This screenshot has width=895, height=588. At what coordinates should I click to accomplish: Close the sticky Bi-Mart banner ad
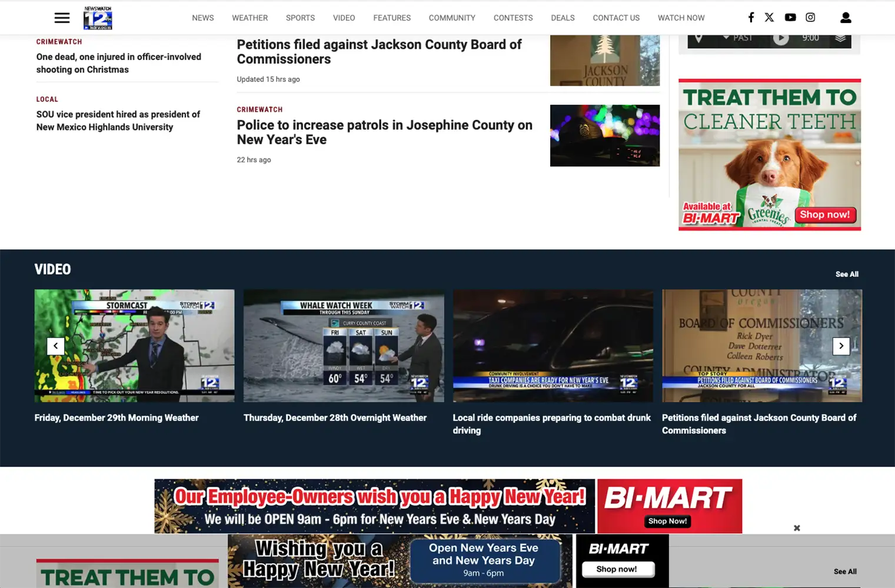point(797,528)
